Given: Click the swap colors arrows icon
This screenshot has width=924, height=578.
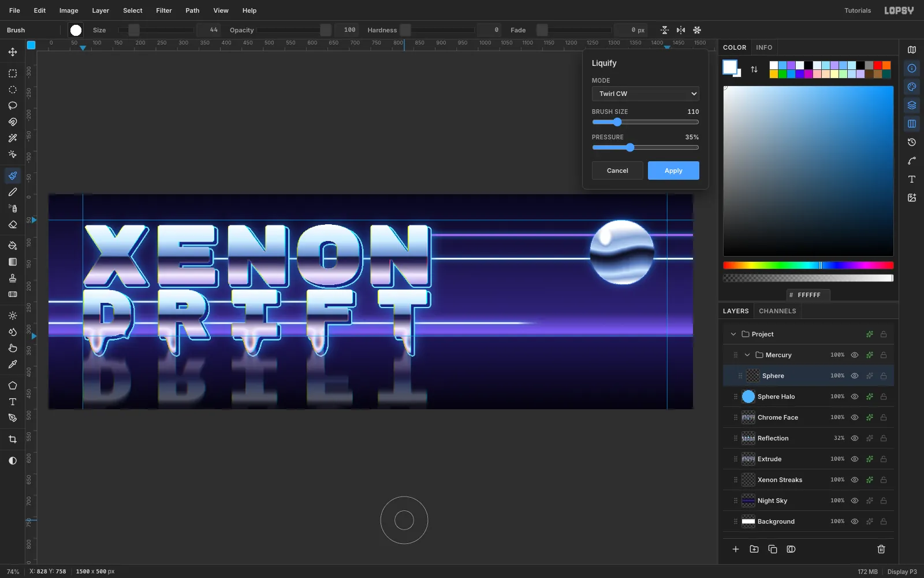Looking at the screenshot, I should [754, 69].
